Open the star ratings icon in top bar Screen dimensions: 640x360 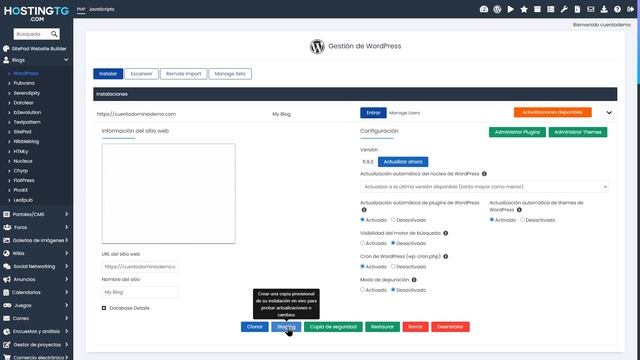click(524, 9)
